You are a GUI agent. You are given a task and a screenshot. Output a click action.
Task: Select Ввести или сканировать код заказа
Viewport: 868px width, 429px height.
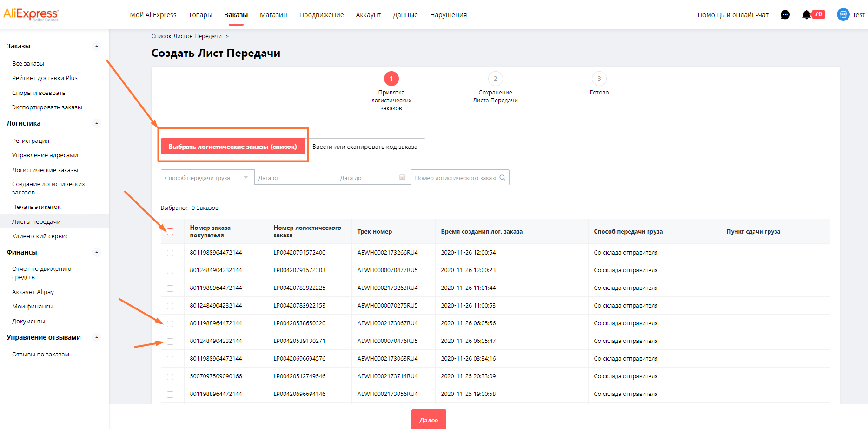365,147
